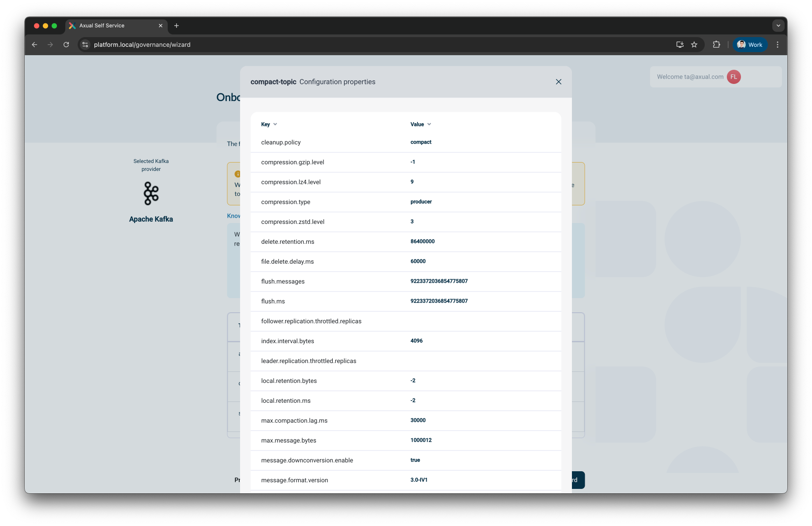Viewport: 812px width, 526px height.
Task: Close the configuration properties dialog
Action: pyautogui.click(x=558, y=82)
